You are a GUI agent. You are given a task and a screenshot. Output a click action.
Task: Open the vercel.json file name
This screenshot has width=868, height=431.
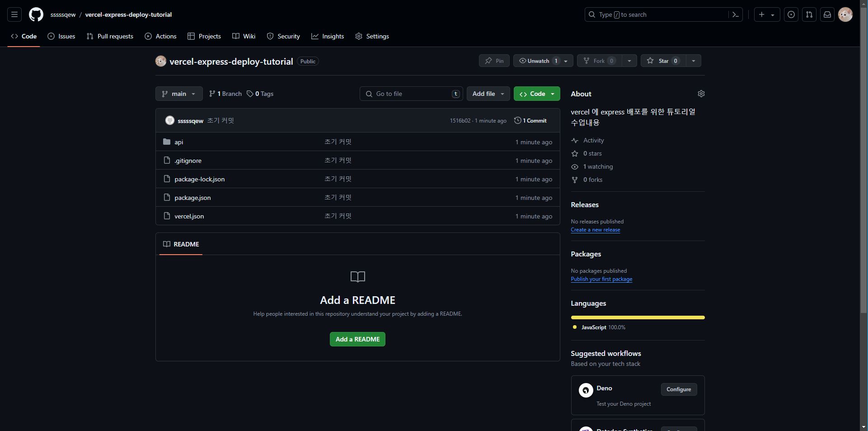[189, 216]
